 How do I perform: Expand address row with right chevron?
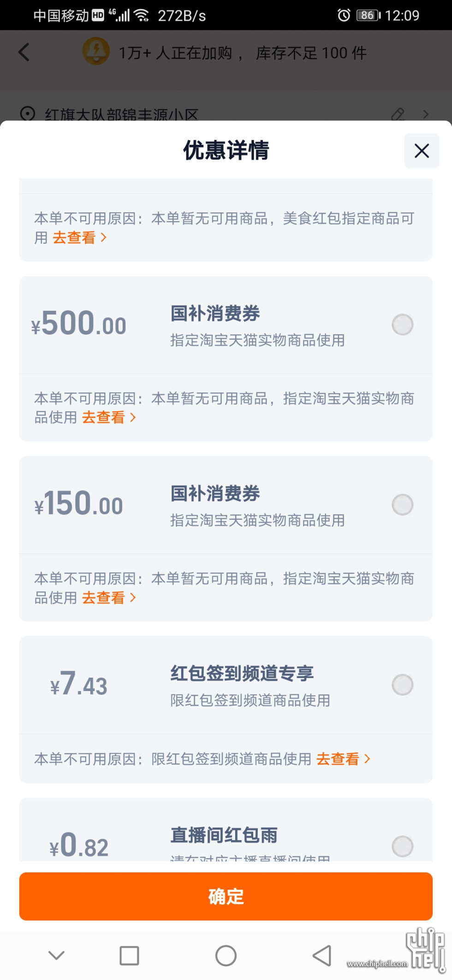(x=426, y=114)
